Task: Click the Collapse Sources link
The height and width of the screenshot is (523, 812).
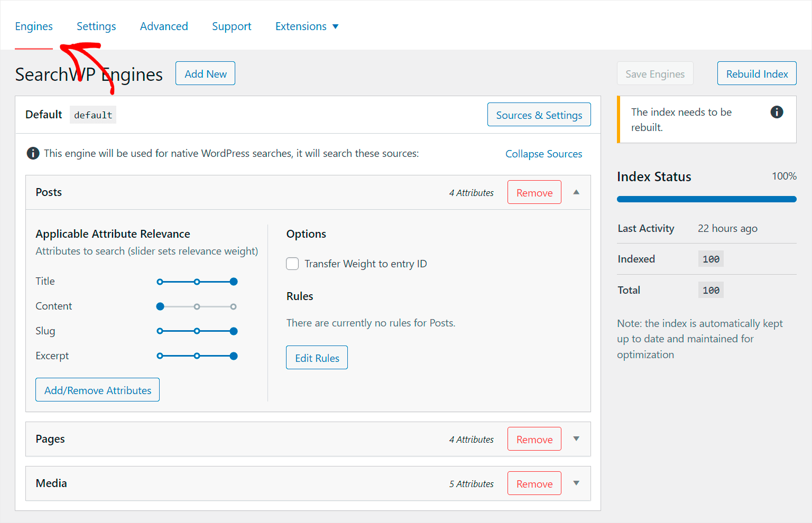Action: pos(544,154)
